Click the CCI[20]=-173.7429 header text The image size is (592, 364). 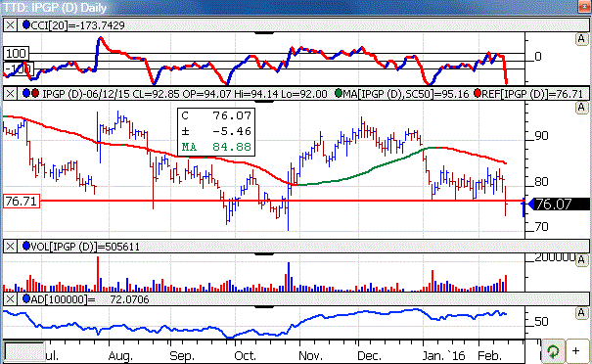click(x=77, y=25)
